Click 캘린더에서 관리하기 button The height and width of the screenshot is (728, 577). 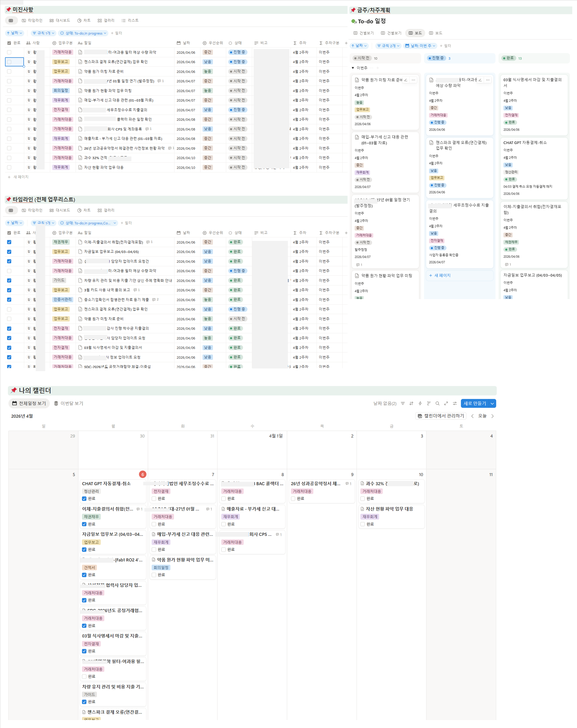click(441, 416)
